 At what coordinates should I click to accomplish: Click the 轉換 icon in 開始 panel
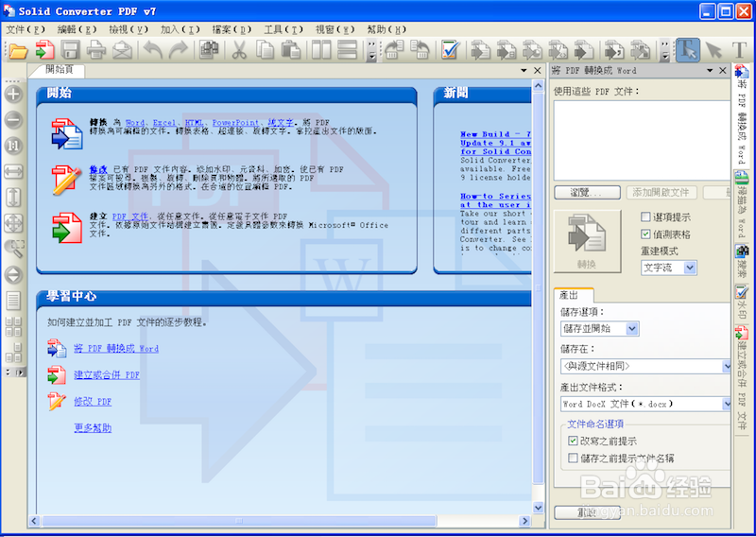[67, 134]
